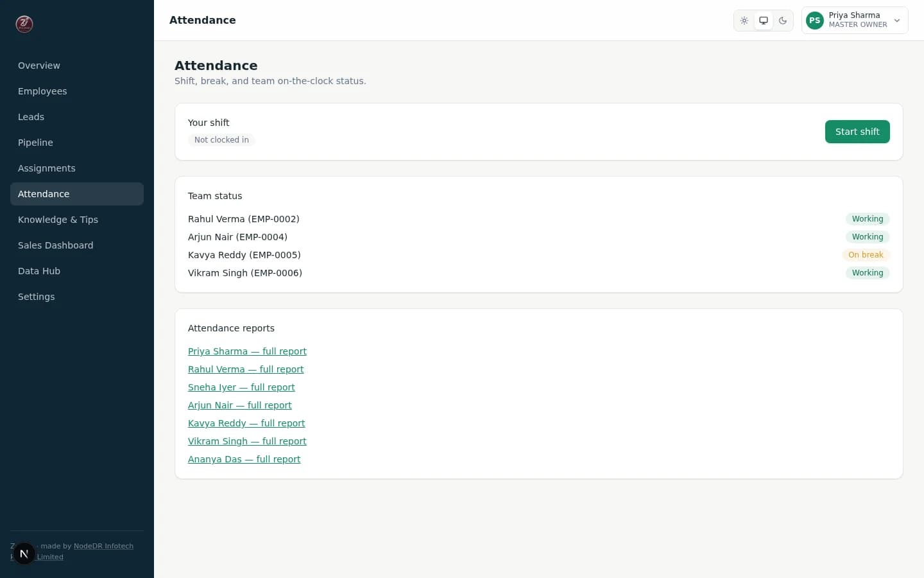Switch to dark theme moon icon
The width and height of the screenshot is (924, 578).
[x=783, y=21]
